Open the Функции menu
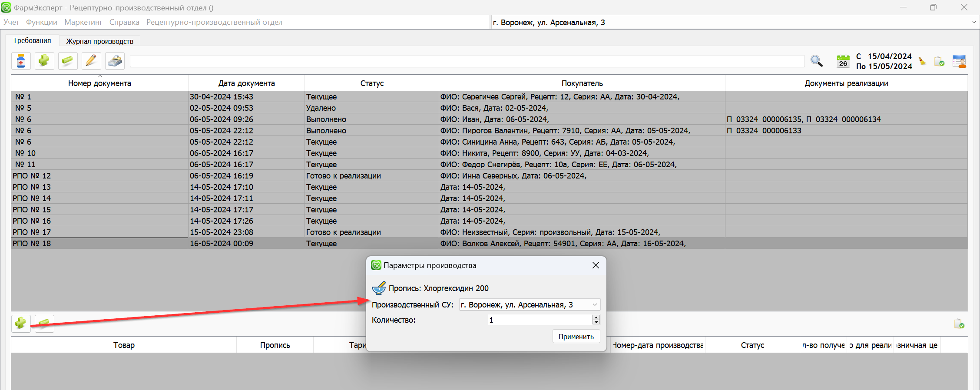980x390 pixels. pyautogui.click(x=42, y=22)
